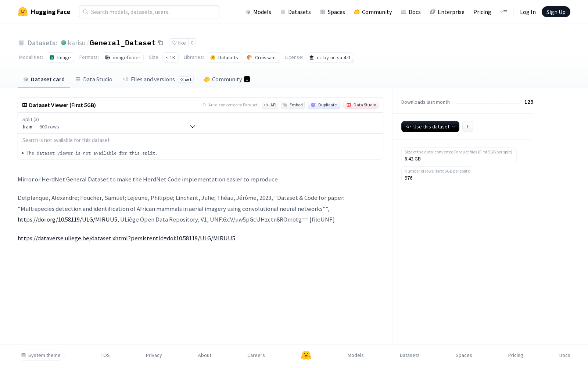Open the TOS footer link
The image size is (588, 368).
pos(105,355)
